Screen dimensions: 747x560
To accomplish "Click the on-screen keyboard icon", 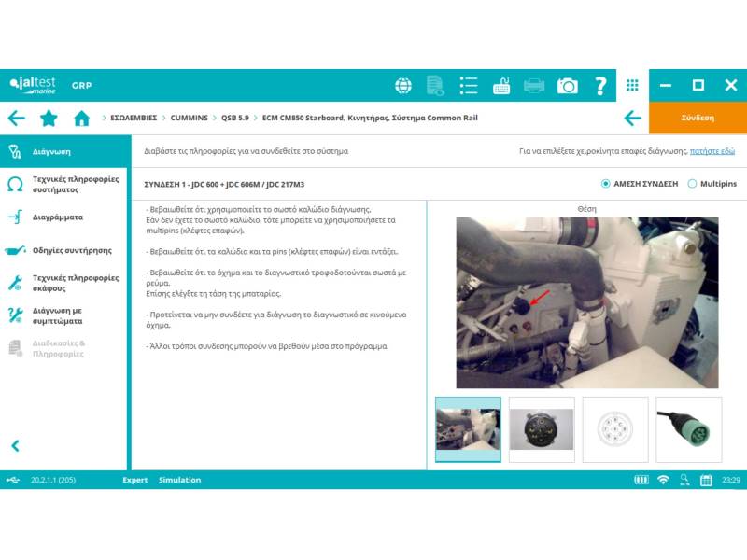I will tap(501, 86).
